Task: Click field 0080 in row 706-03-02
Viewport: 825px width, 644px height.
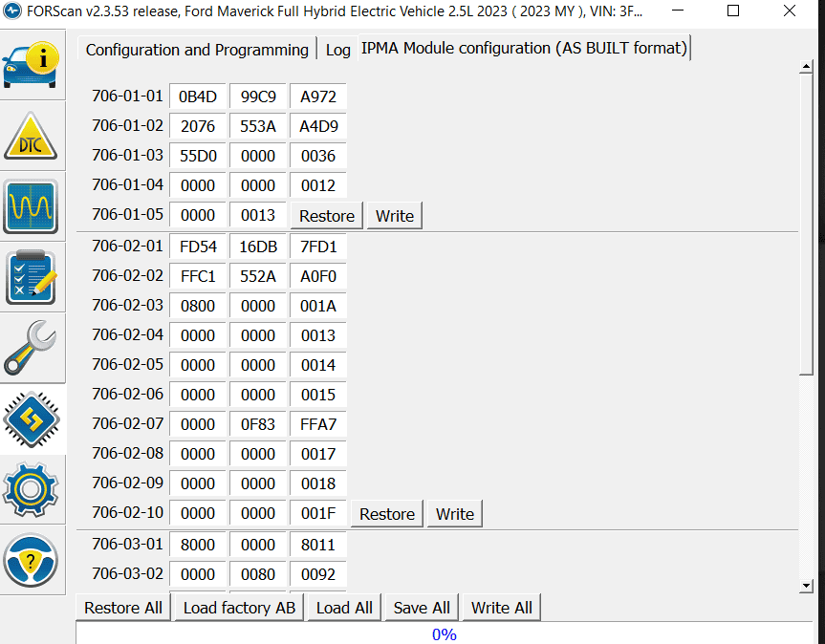Action: (258, 574)
